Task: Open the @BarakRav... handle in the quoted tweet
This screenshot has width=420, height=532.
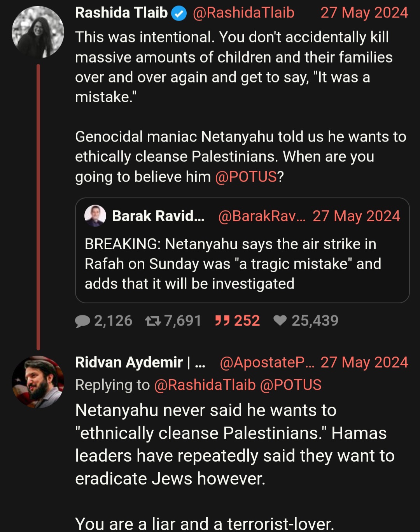Action: [262, 216]
